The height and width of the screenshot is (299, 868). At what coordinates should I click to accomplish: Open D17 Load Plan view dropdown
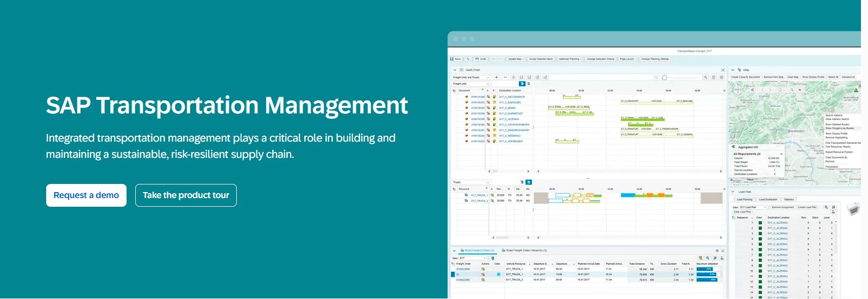click(753, 207)
